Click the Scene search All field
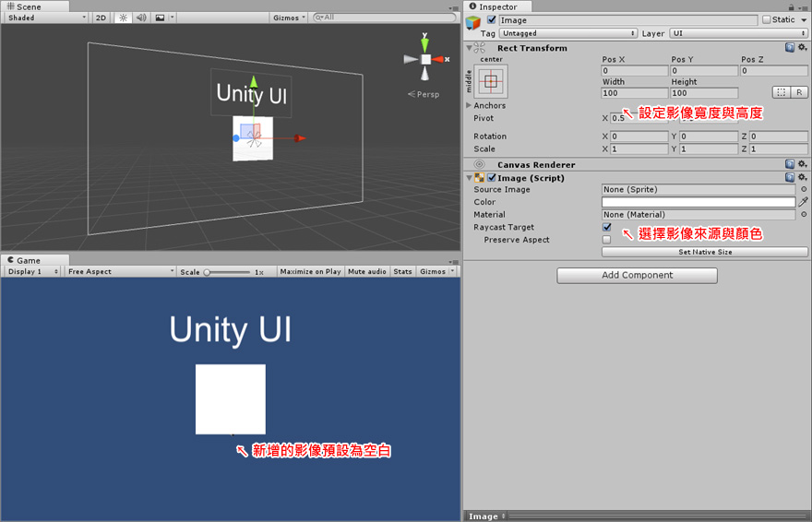Viewport: 812px width, 522px height. click(x=384, y=18)
